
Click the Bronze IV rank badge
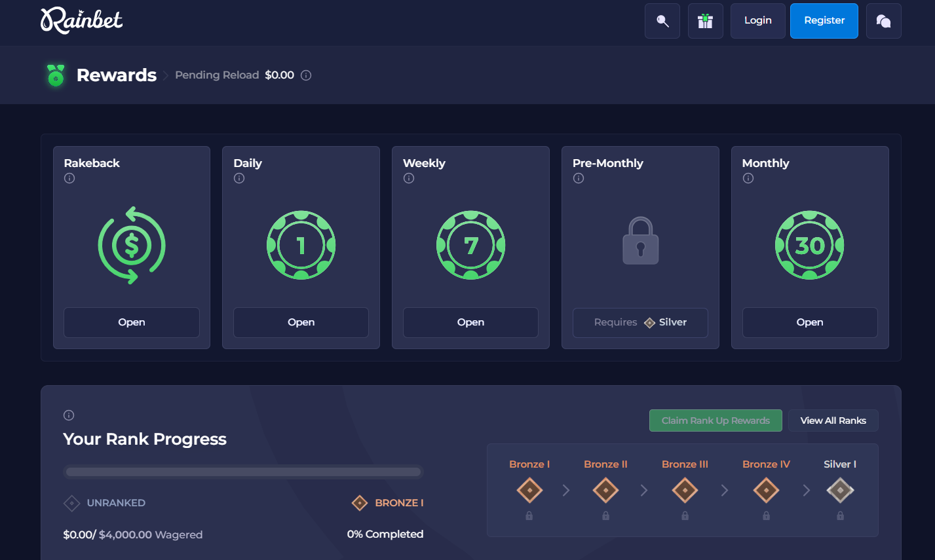click(766, 490)
